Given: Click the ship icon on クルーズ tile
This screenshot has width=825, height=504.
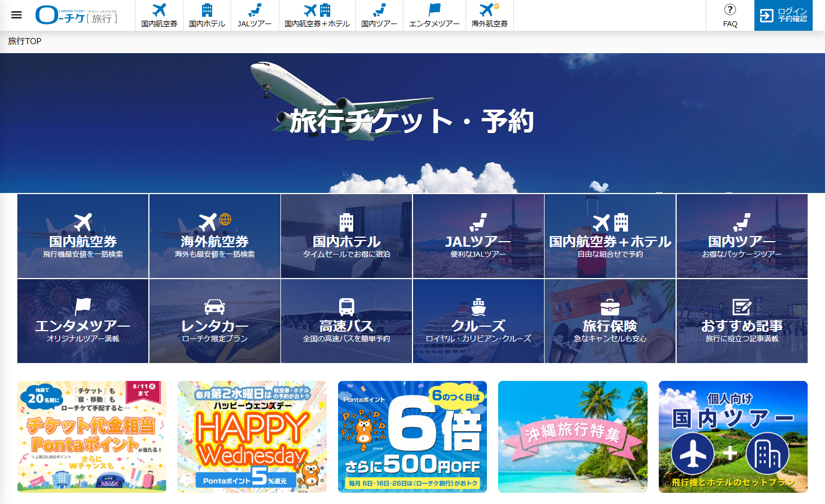Looking at the screenshot, I should pyautogui.click(x=479, y=307).
